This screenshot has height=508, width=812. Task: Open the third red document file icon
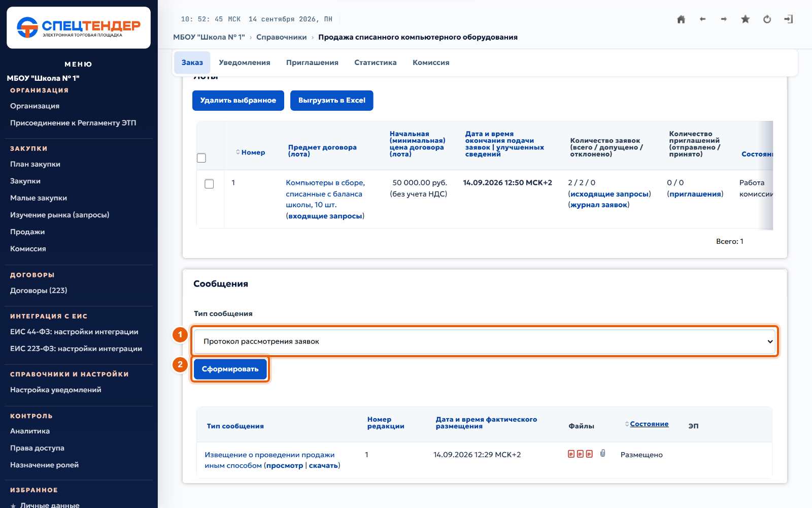click(589, 454)
